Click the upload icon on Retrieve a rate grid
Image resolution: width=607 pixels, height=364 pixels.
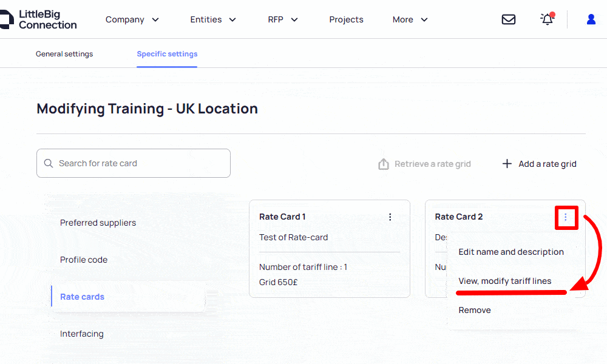tap(383, 163)
